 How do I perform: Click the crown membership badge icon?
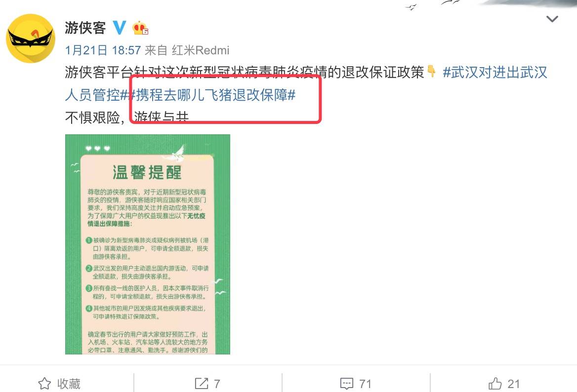tap(140, 28)
